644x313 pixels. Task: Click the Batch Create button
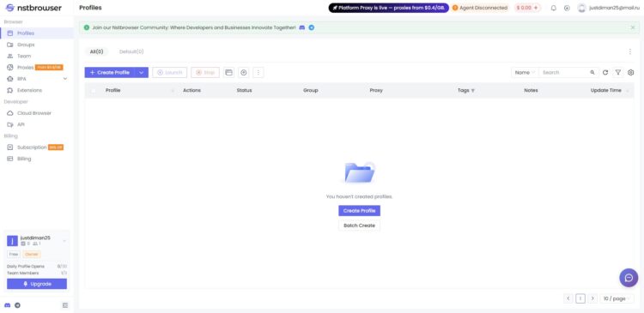pos(360,226)
